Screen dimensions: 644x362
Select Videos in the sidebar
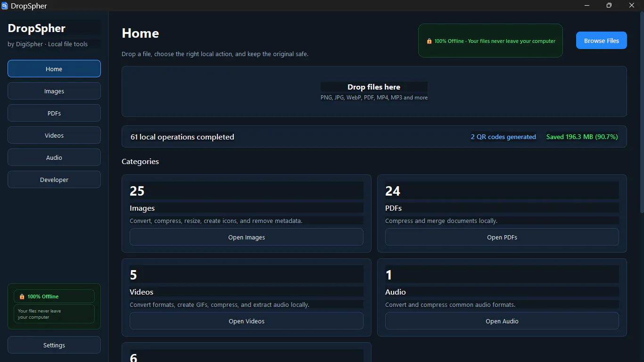(x=54, y=135)
